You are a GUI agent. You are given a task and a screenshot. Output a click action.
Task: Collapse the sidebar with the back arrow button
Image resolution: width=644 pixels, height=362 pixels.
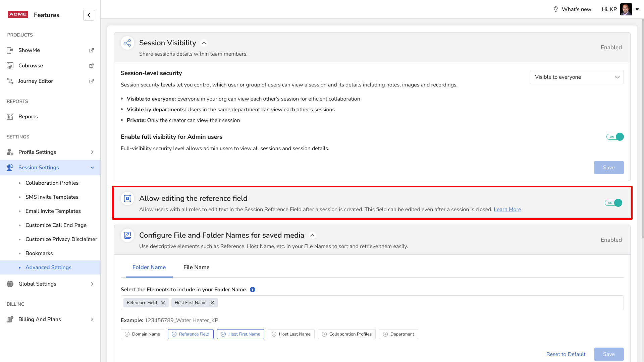(89, 15)
